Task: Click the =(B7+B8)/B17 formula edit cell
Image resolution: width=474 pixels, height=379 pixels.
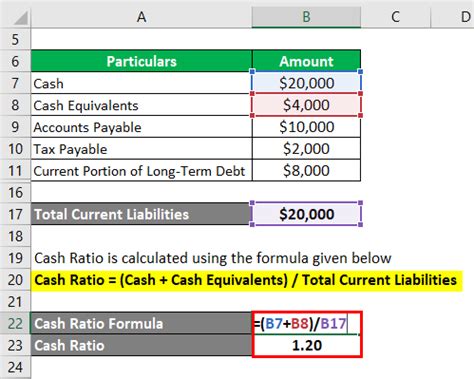Action: click(306, 323)
